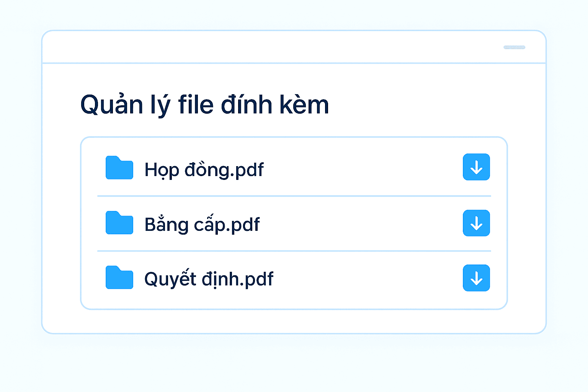Click the heading "Quản lý file đính kèm"
The image size is (588, 392).
[x=204, y=105]
